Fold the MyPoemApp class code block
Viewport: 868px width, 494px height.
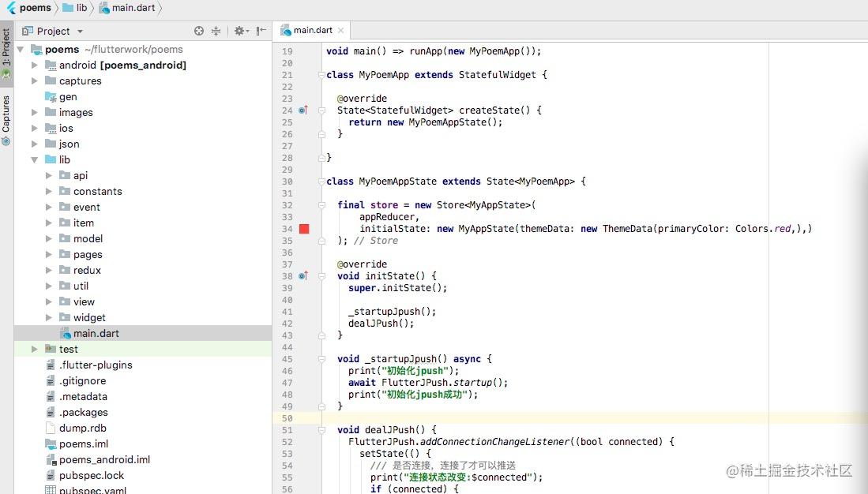click(321, 75)
